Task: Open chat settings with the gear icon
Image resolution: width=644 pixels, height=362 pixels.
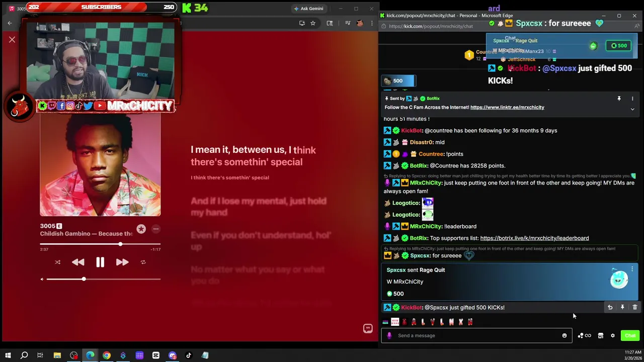Action: 612,335
